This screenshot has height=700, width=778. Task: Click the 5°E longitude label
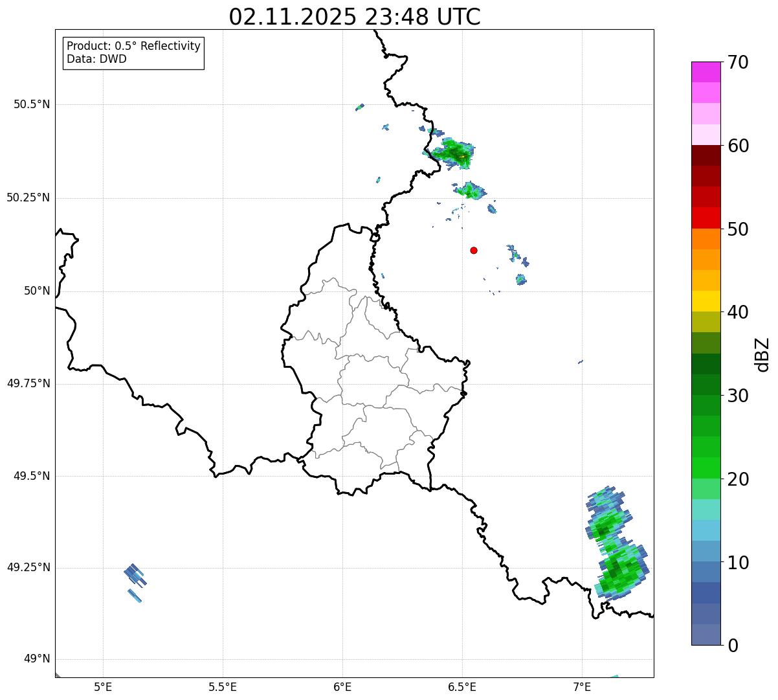click(x=103, y=686)
